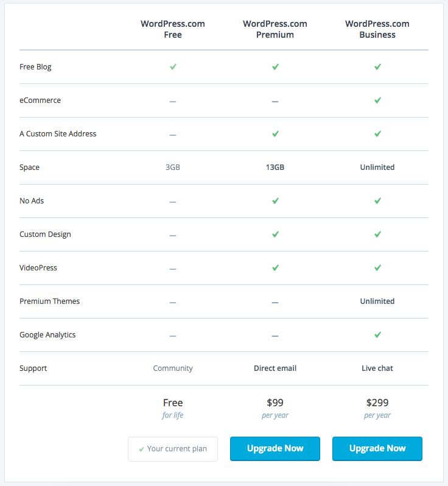The image size is (448, 486).
Task: Click the Business plan's No Ads checkmark
Action: pos(377,200)
